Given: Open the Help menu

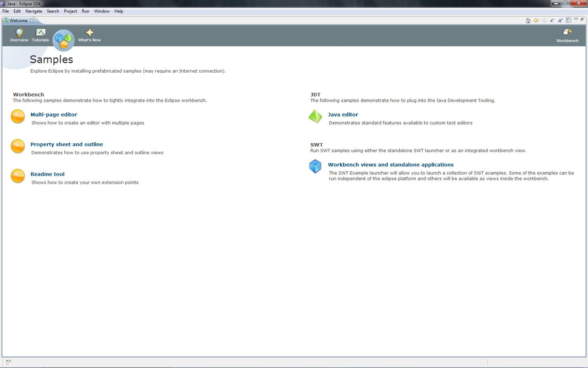Looking at the screenshot, I should (x=119, y=11).
